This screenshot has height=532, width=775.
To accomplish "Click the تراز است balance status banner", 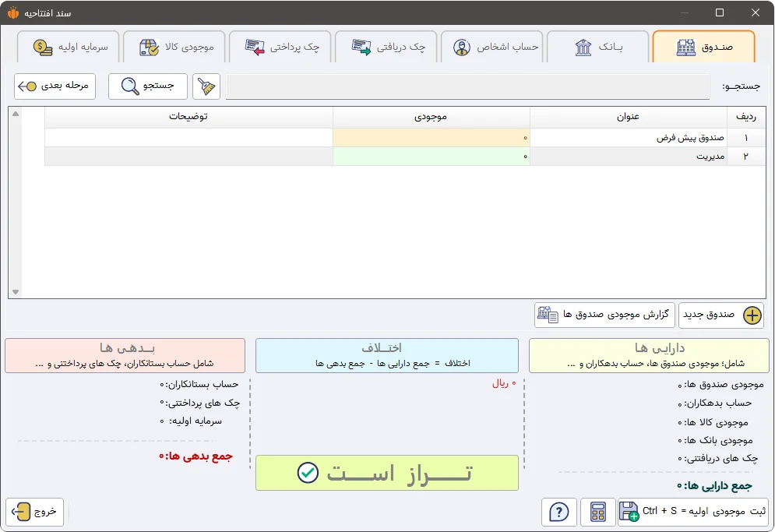I will click(387, 473).
